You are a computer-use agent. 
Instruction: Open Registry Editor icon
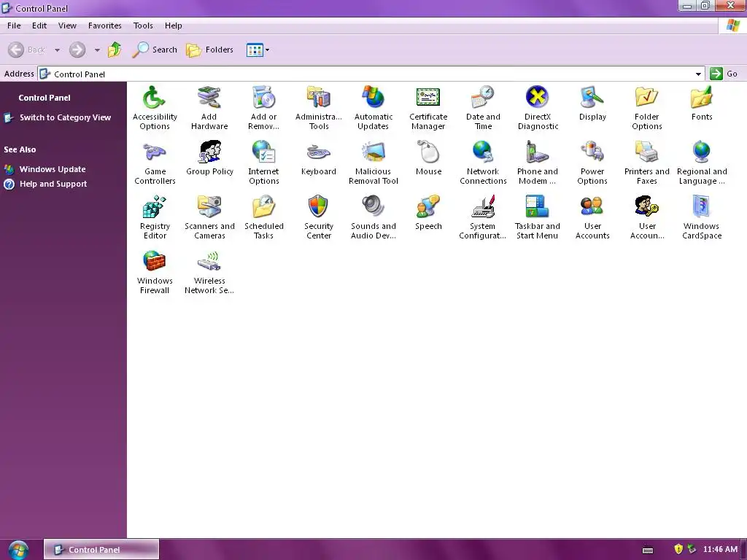pos(155,217)
